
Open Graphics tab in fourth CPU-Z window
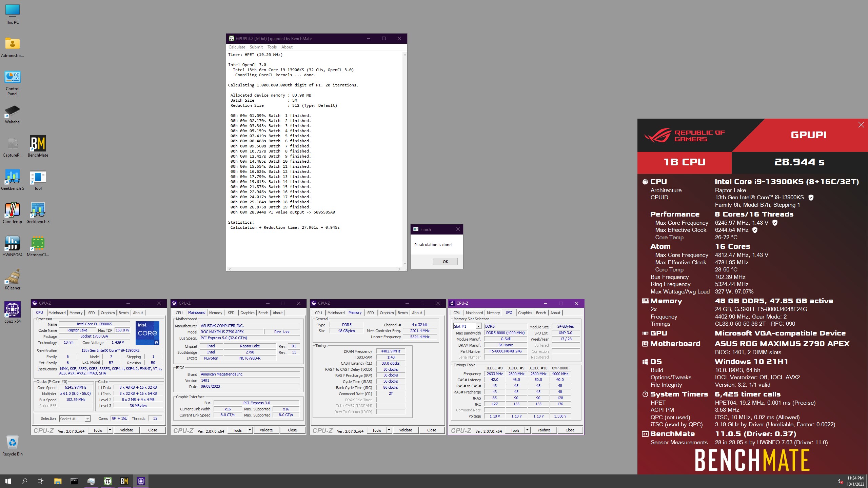pos(525,313)
